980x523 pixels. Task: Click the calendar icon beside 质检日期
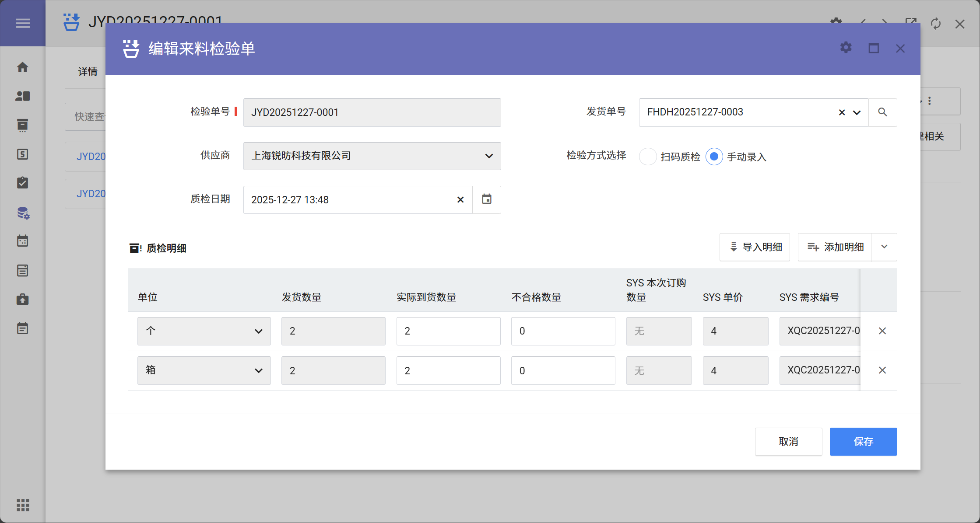pos(486,199)
